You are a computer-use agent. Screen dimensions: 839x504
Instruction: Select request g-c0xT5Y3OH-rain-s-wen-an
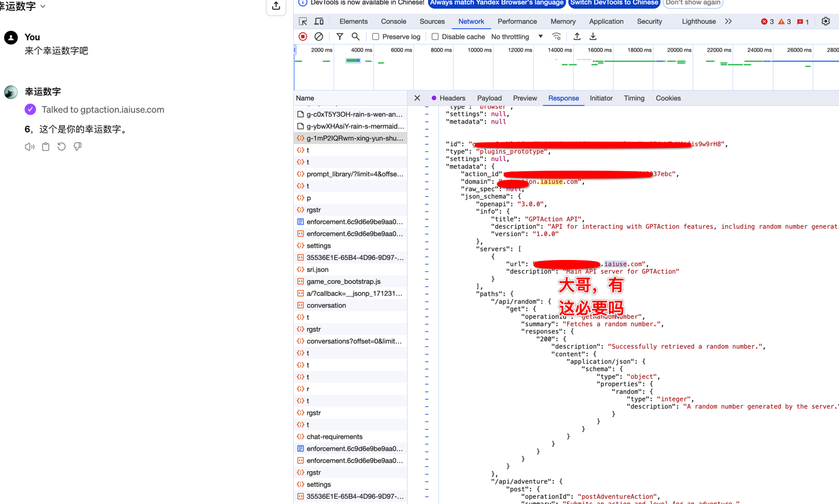pyautogui.click(x=351, y=114)
